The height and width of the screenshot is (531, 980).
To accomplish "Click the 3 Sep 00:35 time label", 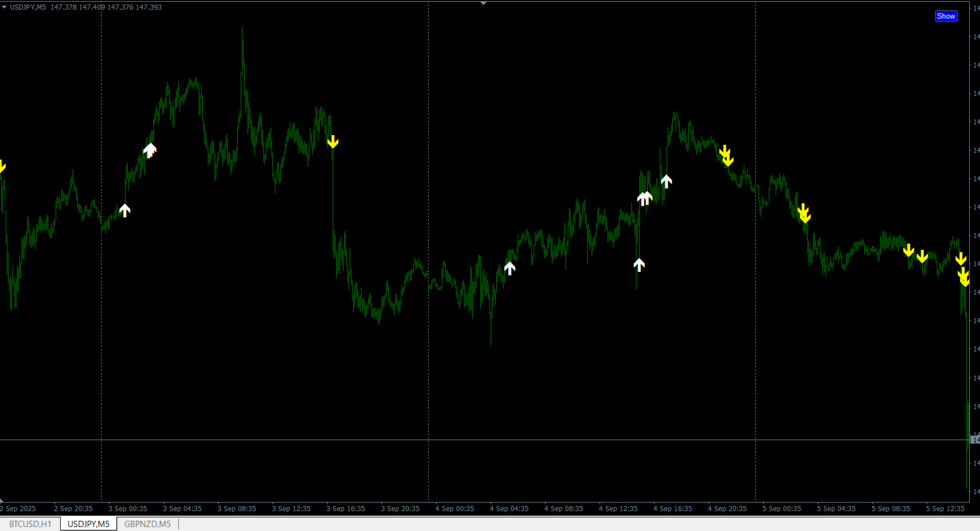I will pyautogui.click(x=128, y=509).
